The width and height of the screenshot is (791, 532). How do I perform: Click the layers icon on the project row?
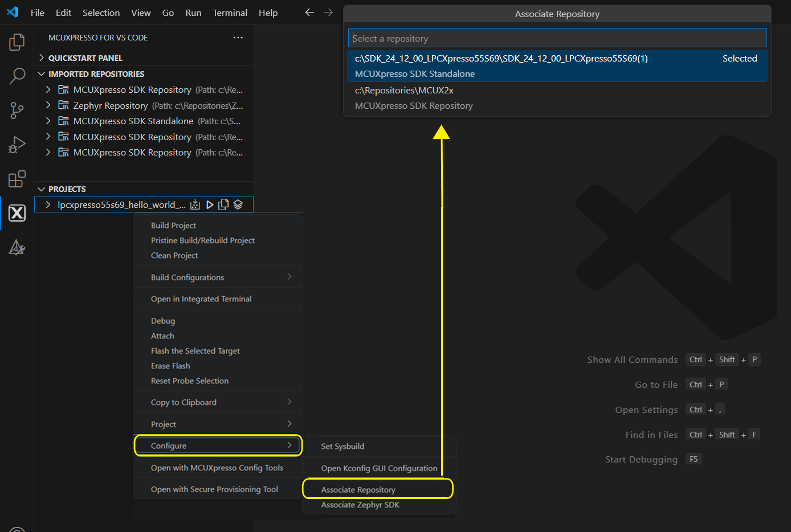pos(238,204)
